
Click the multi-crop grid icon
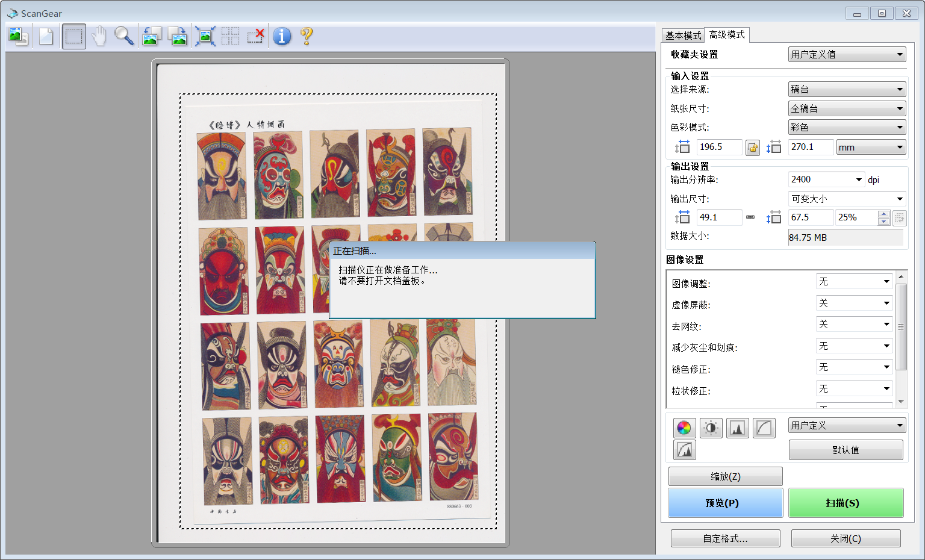[x=230, y=37]
